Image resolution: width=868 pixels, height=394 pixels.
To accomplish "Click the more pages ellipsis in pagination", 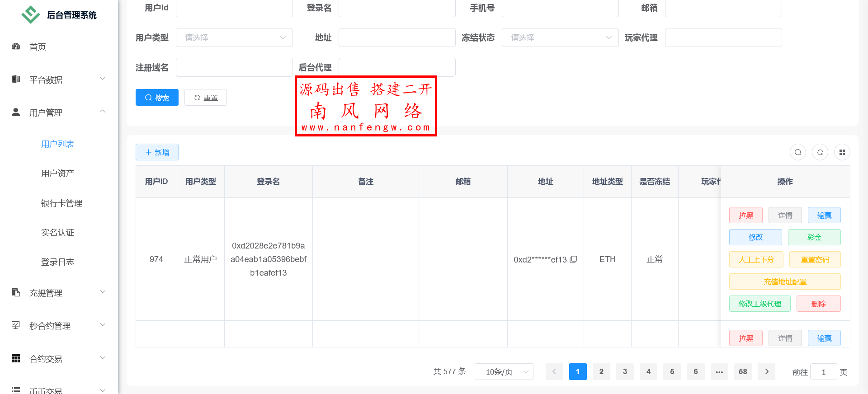I will click(x=719, y=371).
